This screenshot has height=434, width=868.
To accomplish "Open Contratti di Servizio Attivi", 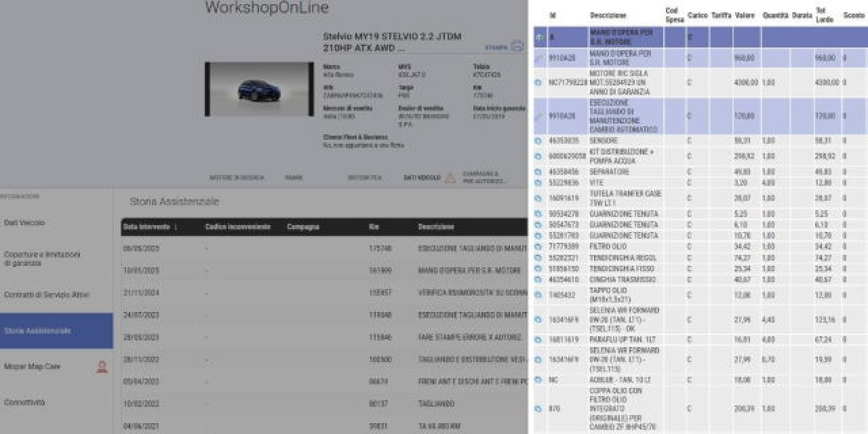I will [47, 295].
